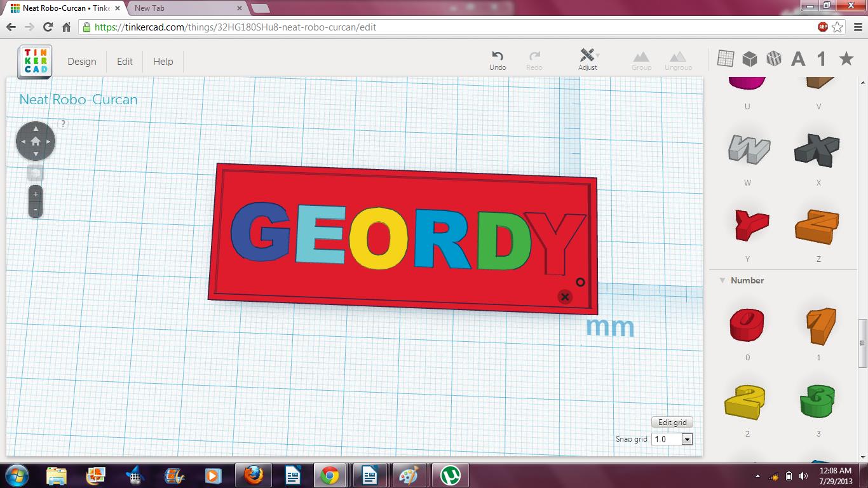Collapse the Number shapes section
The width and height of the screenshot is (868, 488).
(722, 280)
